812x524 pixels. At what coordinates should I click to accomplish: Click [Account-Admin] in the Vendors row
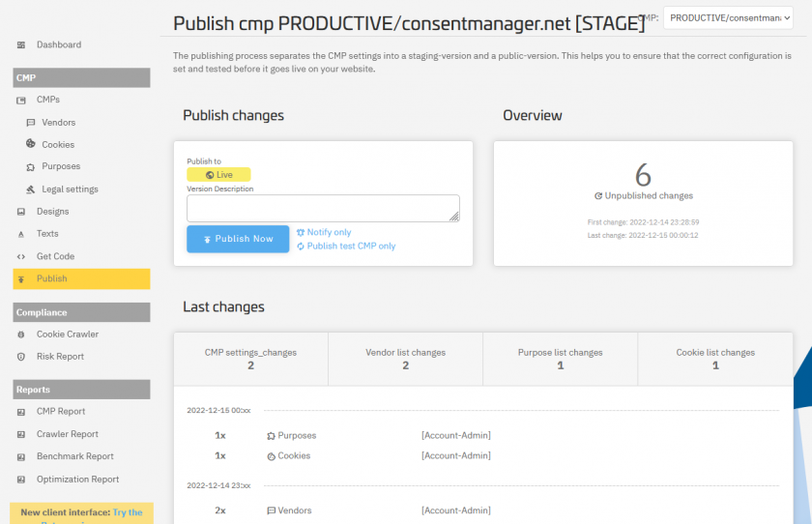click(x=456, y=510)
